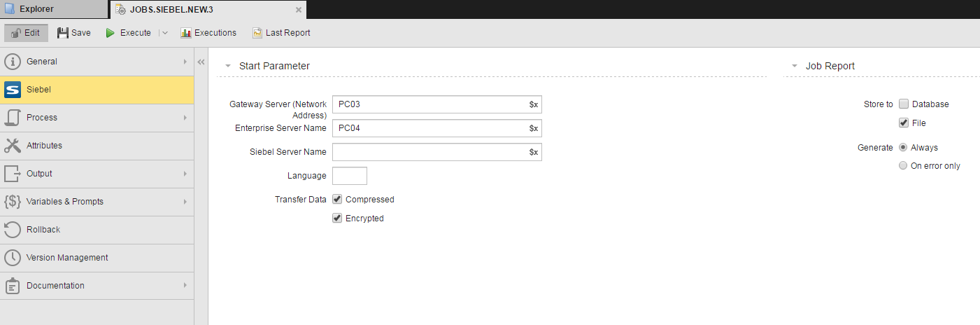Click the Siebel Server Name field
The height and width of the screenshot is (325, 980).
click(429, 152)
